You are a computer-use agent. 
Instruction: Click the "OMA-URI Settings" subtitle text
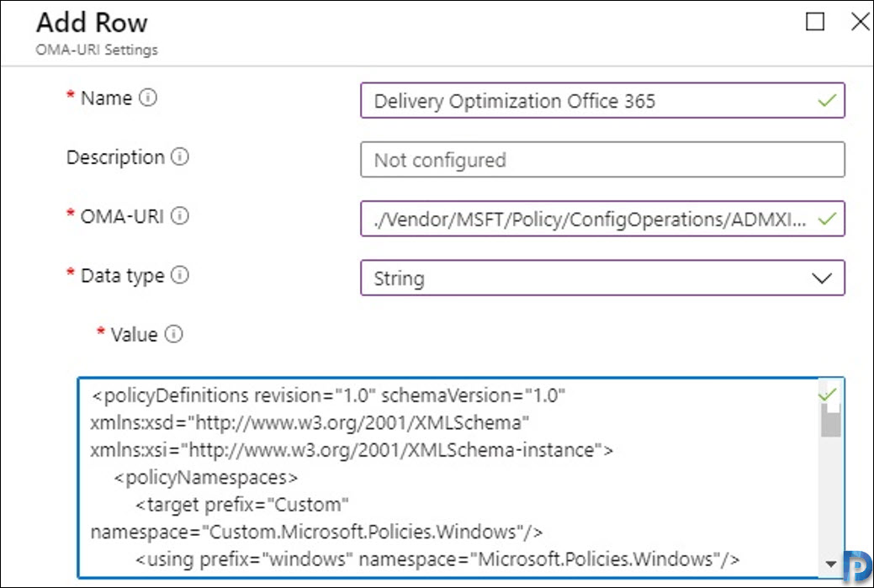pyautogui.click(x=97, y=50)
